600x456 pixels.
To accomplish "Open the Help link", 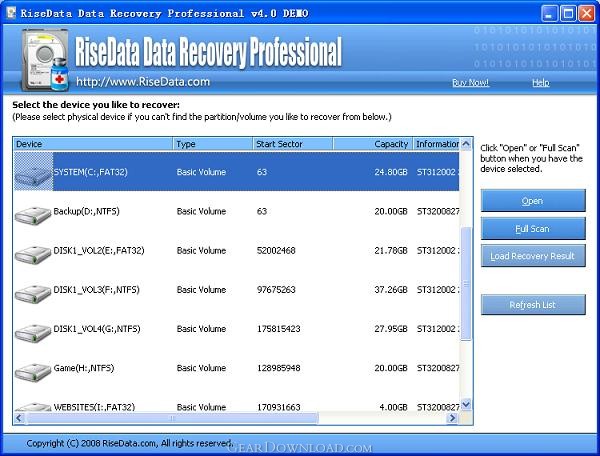I will [x=541, y=83].
